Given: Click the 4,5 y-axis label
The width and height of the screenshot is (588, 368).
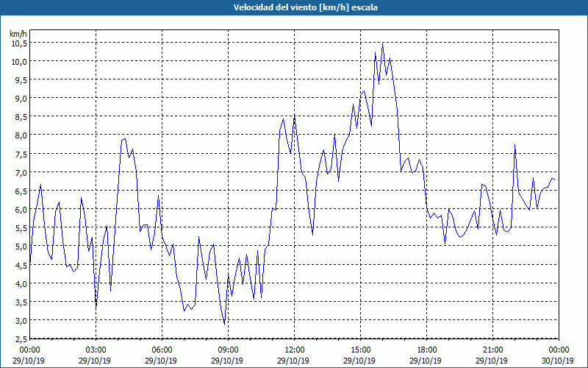Looking at the screenshot, I should click(x=21, y=265).
